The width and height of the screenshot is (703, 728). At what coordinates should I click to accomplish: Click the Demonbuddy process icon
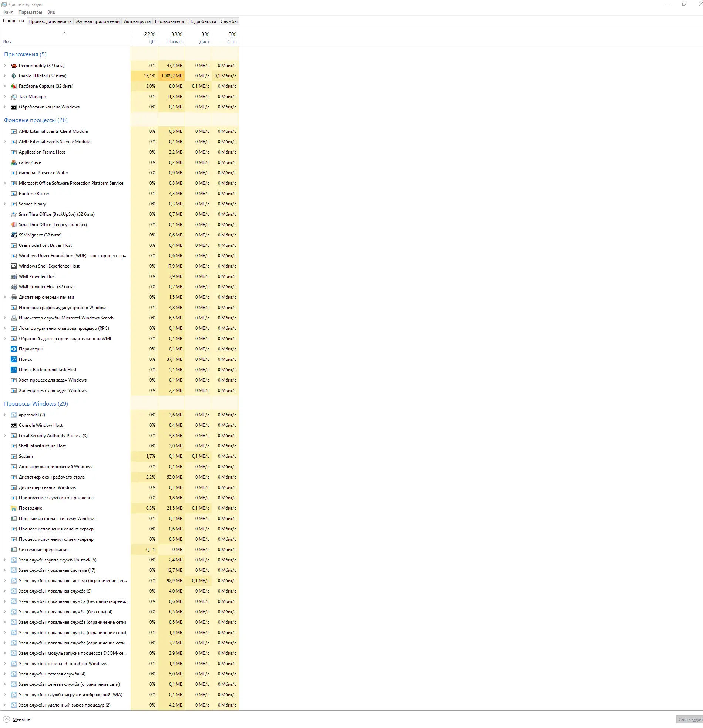(x=14, y=66)
